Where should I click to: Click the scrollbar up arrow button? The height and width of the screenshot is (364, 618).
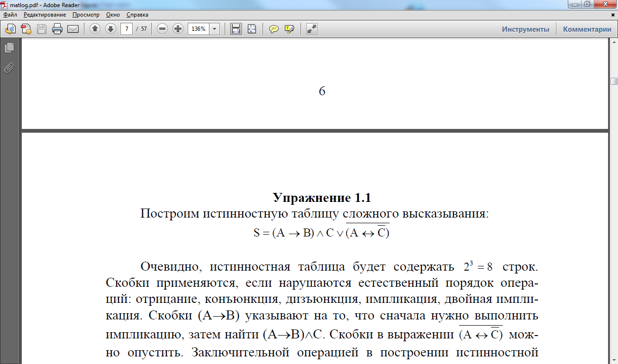point(614,41)
